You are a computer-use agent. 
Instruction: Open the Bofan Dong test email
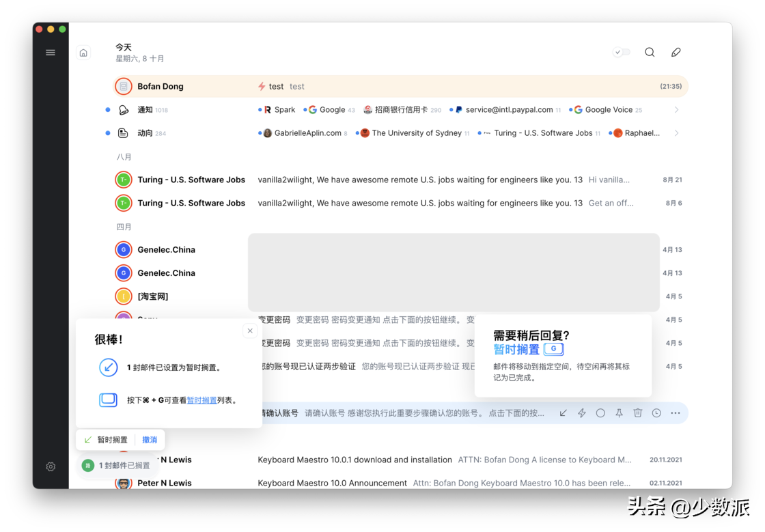[400, 86]
